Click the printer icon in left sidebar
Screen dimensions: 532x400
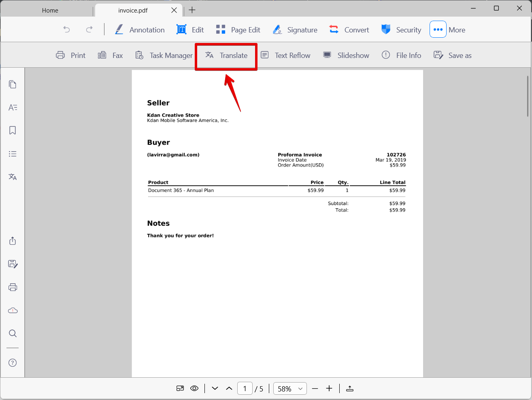coord(13,287)
